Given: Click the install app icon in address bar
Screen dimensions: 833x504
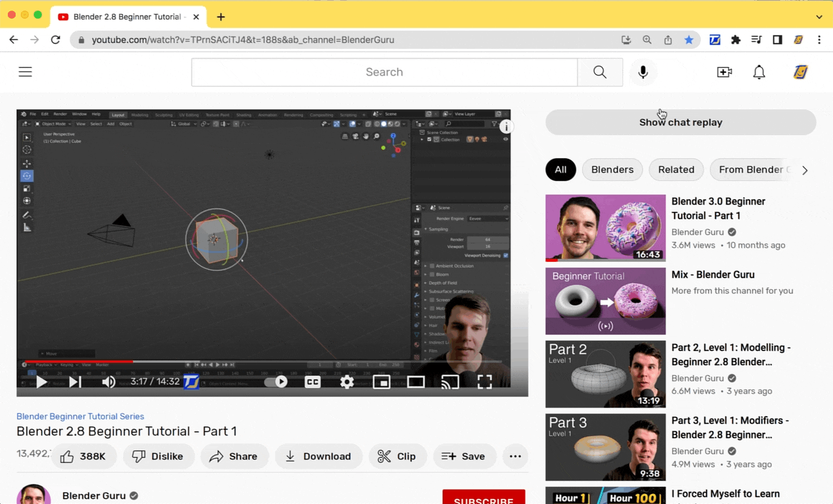Looking at the screenshot, I should [x=626, y=40].
